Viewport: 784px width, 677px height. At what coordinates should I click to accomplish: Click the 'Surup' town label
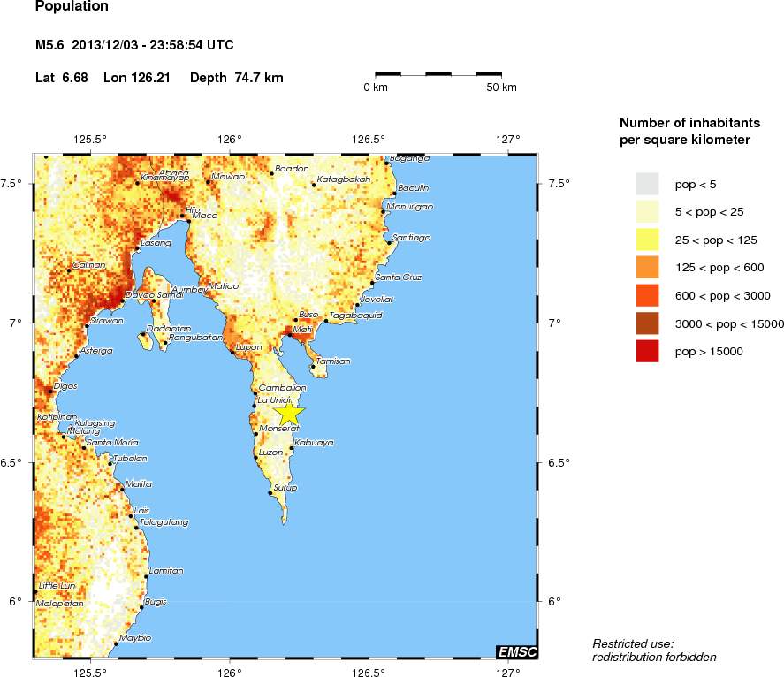(285, 488)
